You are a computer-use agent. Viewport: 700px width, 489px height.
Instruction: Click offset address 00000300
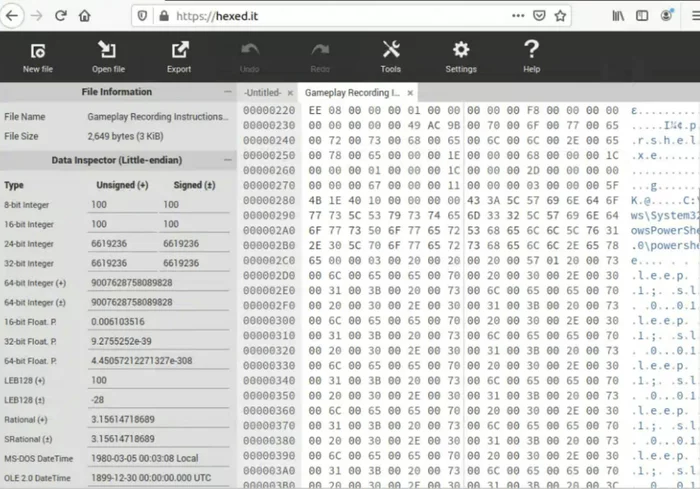[x=269, y=321]
